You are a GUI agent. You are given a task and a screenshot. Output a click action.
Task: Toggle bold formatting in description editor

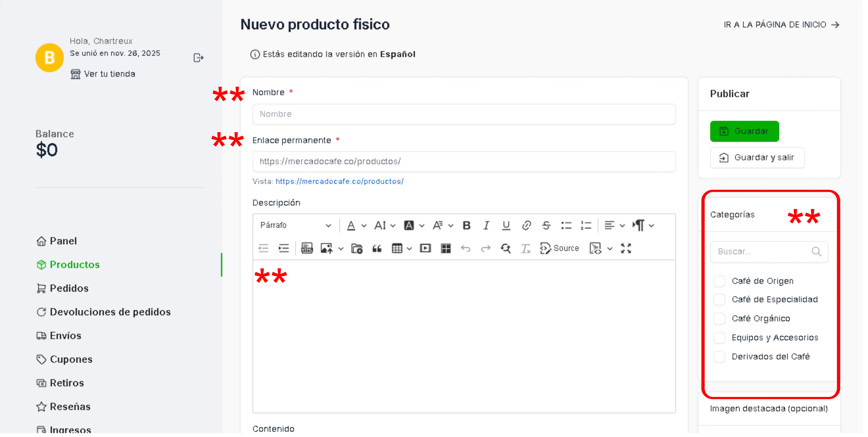[466, 226]
